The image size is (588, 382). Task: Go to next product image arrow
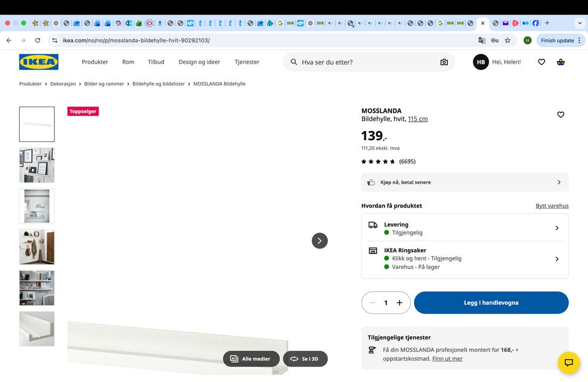tap(320, 241)
